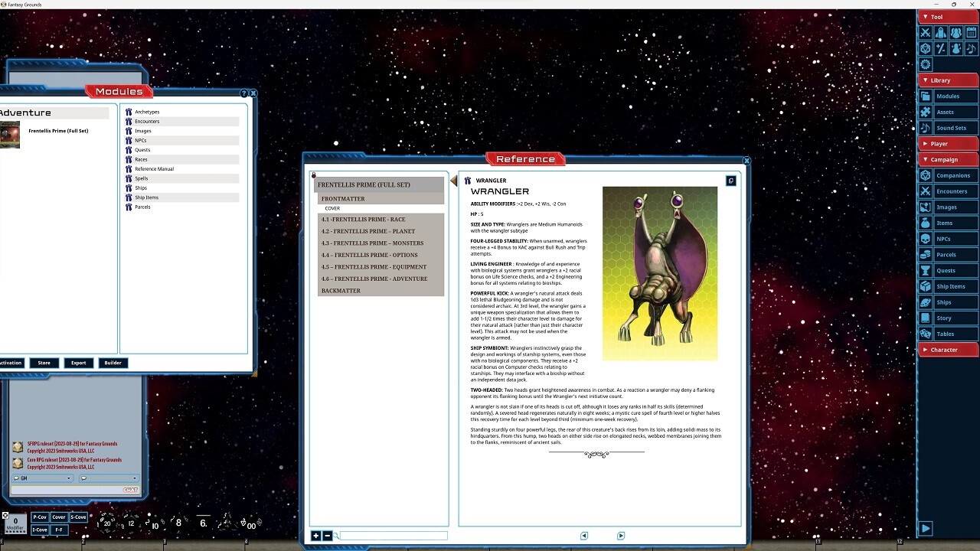Open the Options gear icon

(926, 64)
